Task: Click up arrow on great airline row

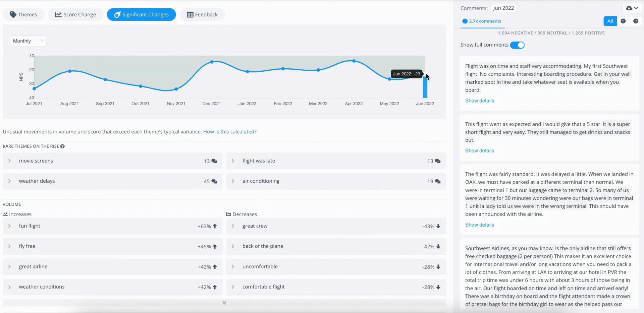Action: click(215, 267)
